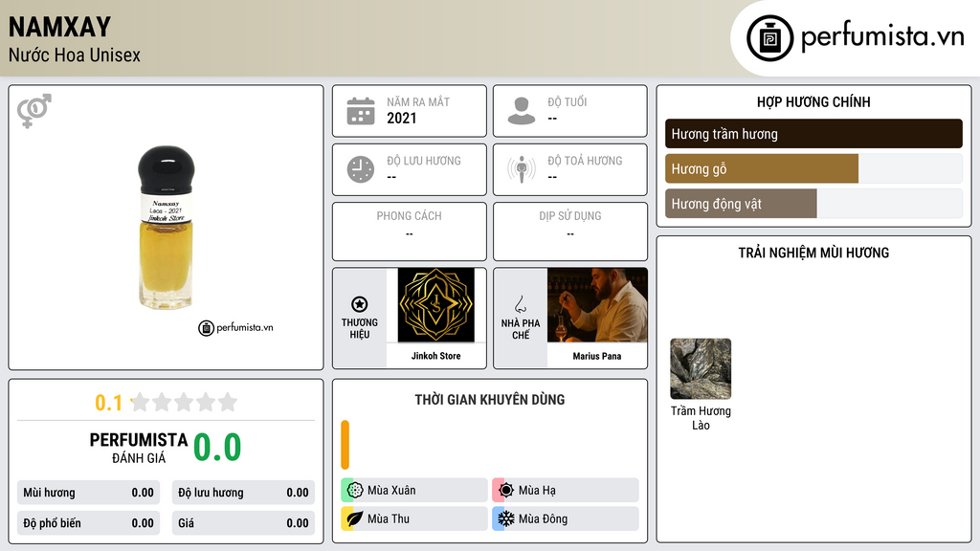Image resolution: width=980 pixels, height=551 pixels.
Task: Click the 2021 release year value
Action: tap(401, 118)
